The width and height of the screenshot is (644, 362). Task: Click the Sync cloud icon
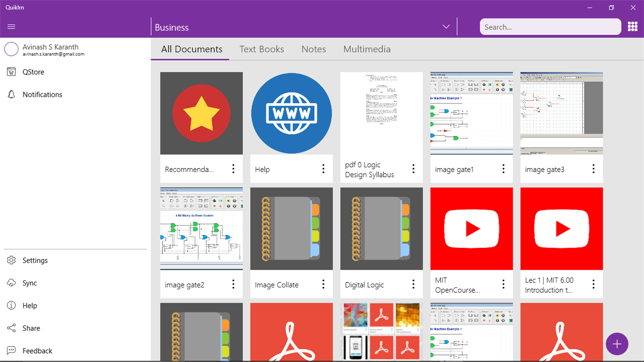coord(11,283)
